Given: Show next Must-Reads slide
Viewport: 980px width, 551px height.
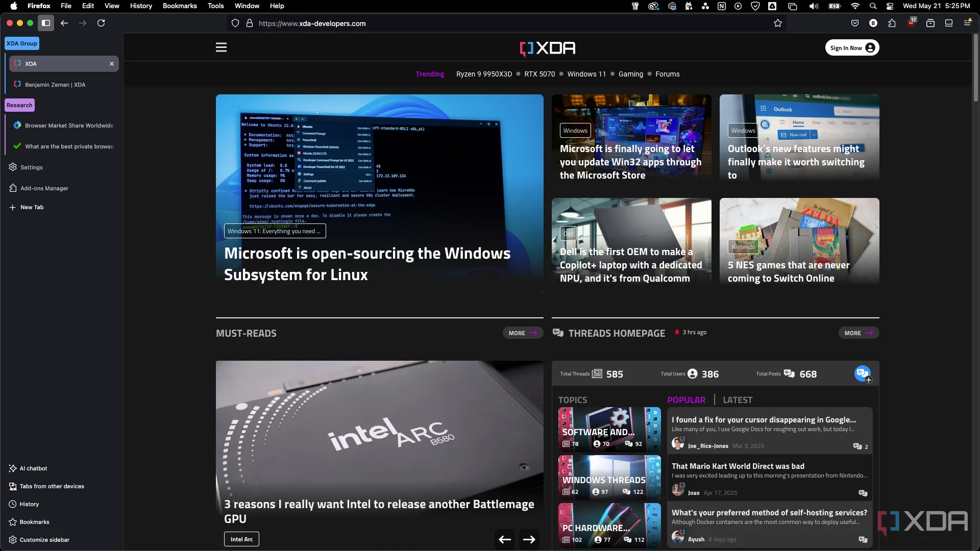Looking at the screenshot, I should (x=529, y=539).
